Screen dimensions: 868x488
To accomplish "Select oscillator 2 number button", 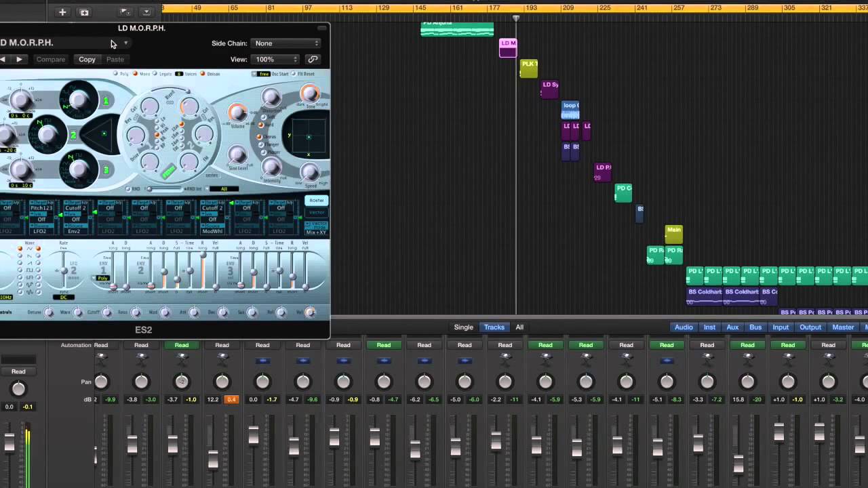I will (x=73, y=135).
